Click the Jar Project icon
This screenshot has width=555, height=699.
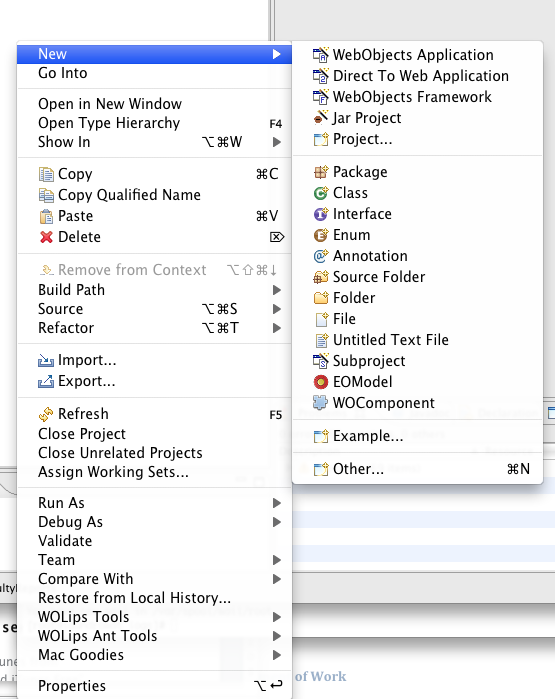pyautogui.click(x=321, y=118)
